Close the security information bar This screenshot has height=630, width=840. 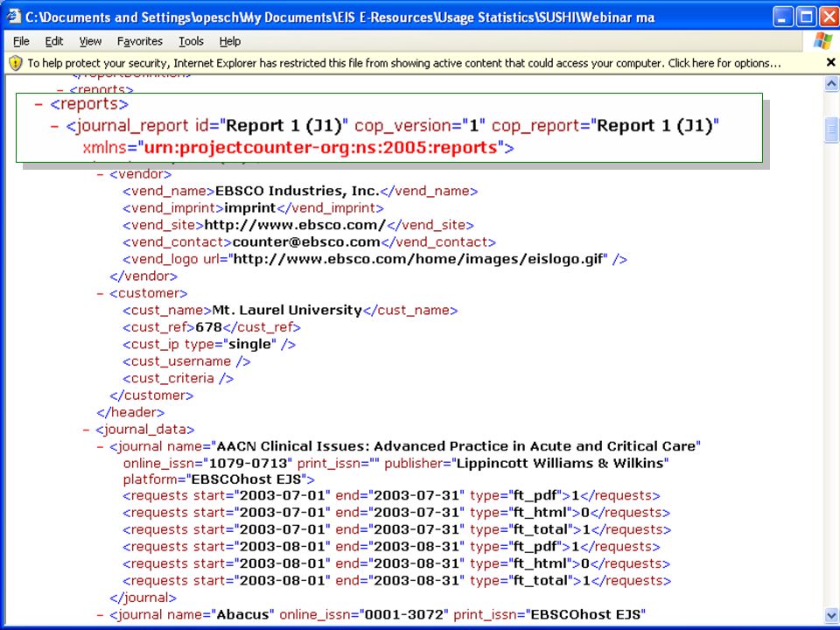coord(831,63)
